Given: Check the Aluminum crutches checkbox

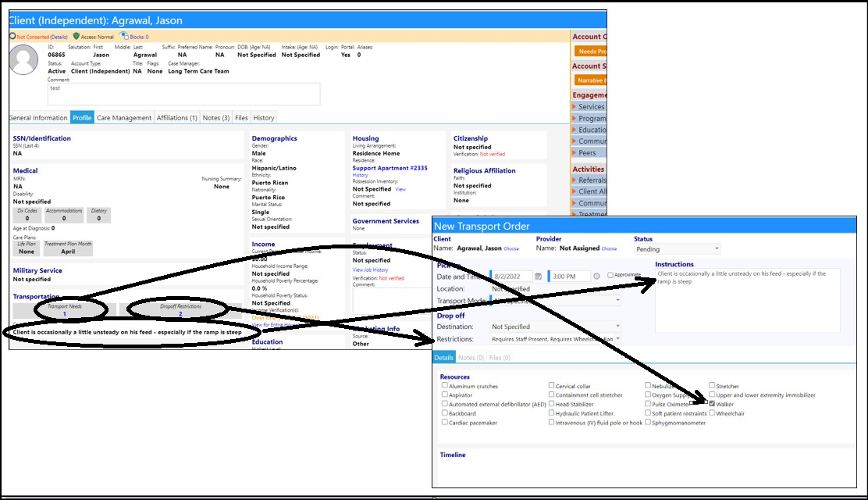Looking at the screenshot, I should click(x=444, y=385).
